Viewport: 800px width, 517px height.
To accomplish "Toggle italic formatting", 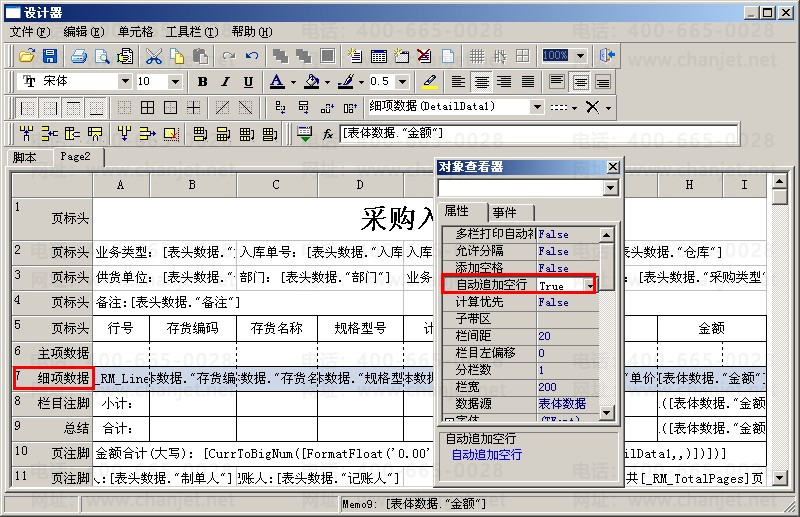I will (225, 81).
